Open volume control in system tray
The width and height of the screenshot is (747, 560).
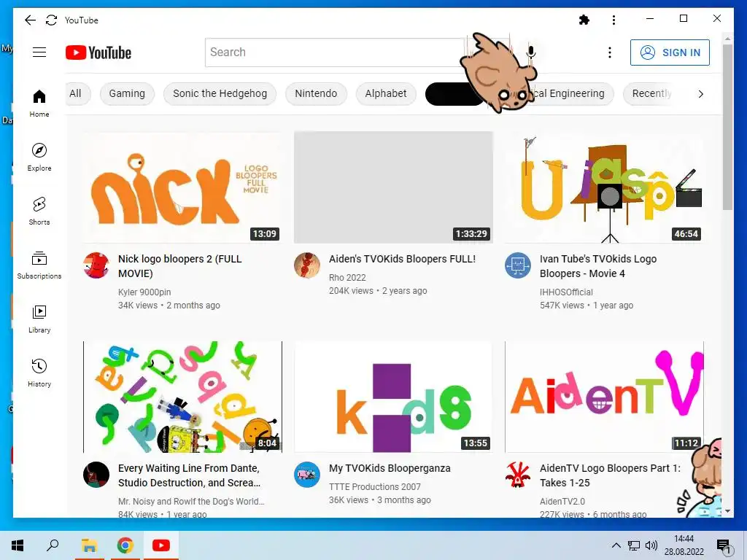(x=651, y=545)
